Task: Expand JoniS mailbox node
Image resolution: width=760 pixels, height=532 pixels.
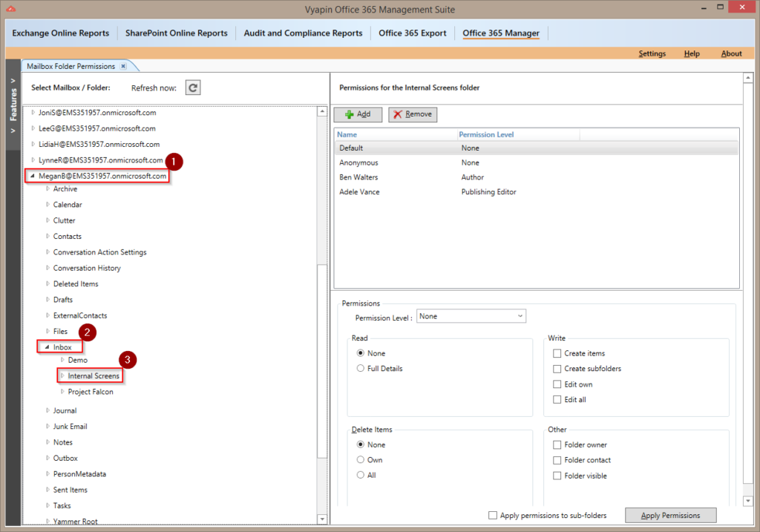Action: [33, 112]
